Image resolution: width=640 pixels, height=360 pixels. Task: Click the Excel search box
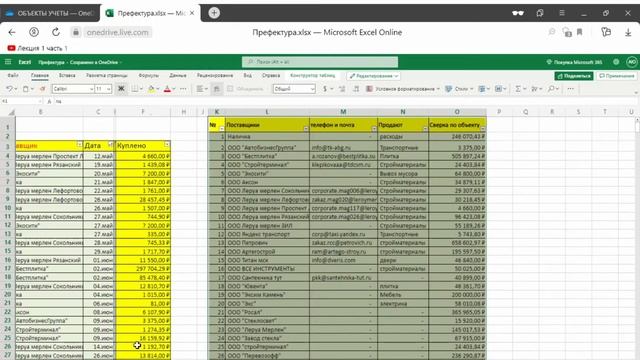[x=320, y=62]
